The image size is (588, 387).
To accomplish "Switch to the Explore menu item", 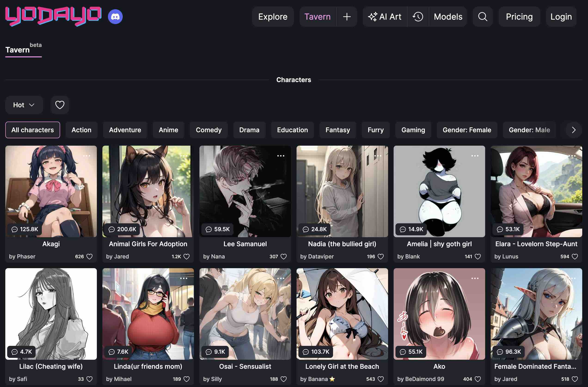I will click(x=273, y=17).
